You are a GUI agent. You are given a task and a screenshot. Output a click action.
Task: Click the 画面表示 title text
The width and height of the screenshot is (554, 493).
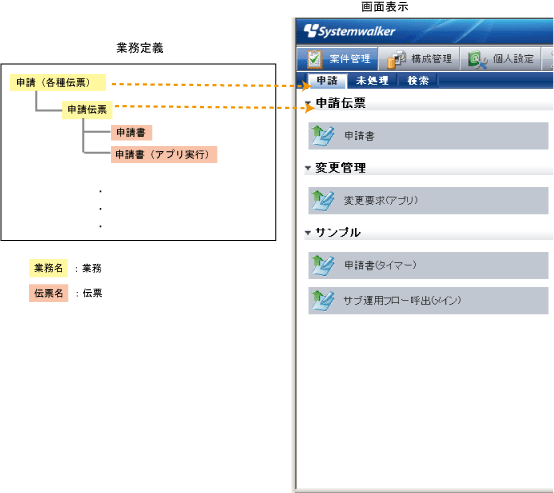[x=385, y=7]
